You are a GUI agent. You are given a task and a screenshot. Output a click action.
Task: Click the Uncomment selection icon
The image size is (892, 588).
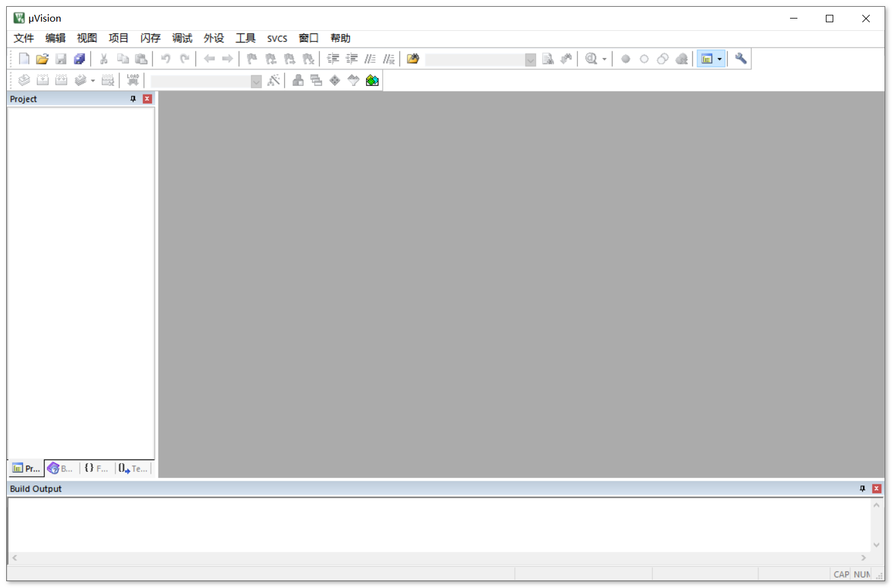(x=389, y=59)
